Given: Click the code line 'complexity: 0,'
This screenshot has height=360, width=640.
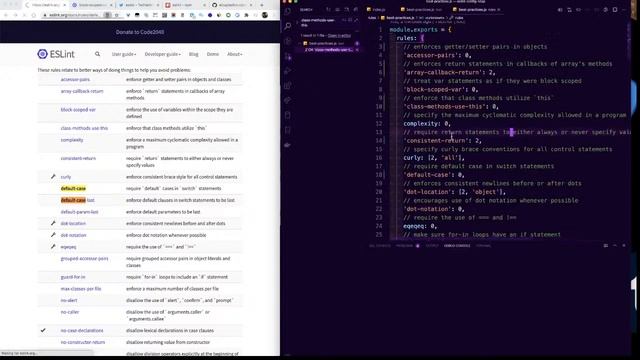Looking at the screenshot, I should [427, 124].
